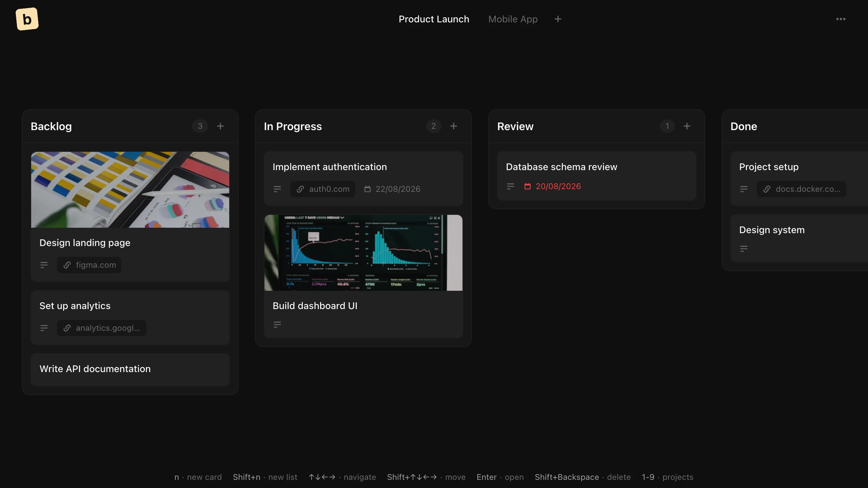Add a card to the Backlog list
The width and height of the screenshot is (868, 488).
point(220,126)
